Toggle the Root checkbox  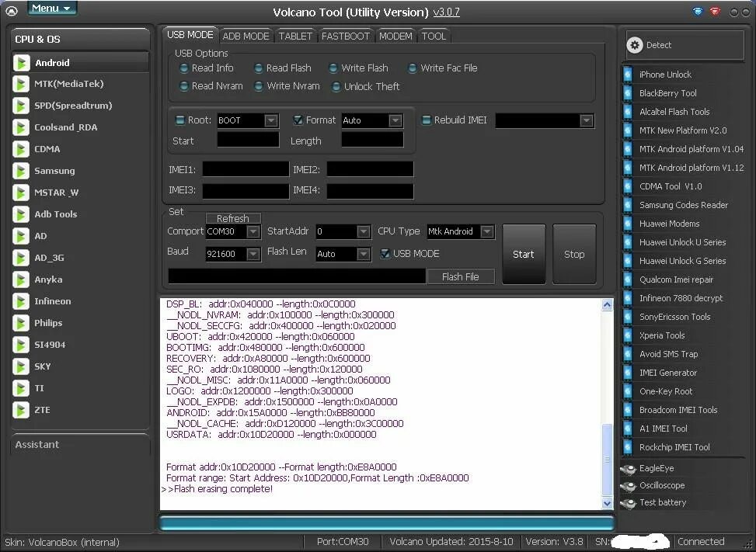179,120
